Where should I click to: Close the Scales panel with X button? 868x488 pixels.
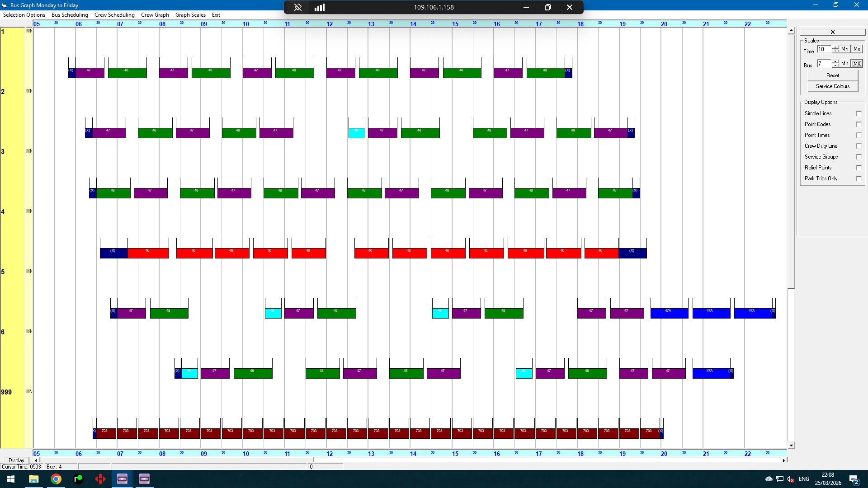pos(832,32)
